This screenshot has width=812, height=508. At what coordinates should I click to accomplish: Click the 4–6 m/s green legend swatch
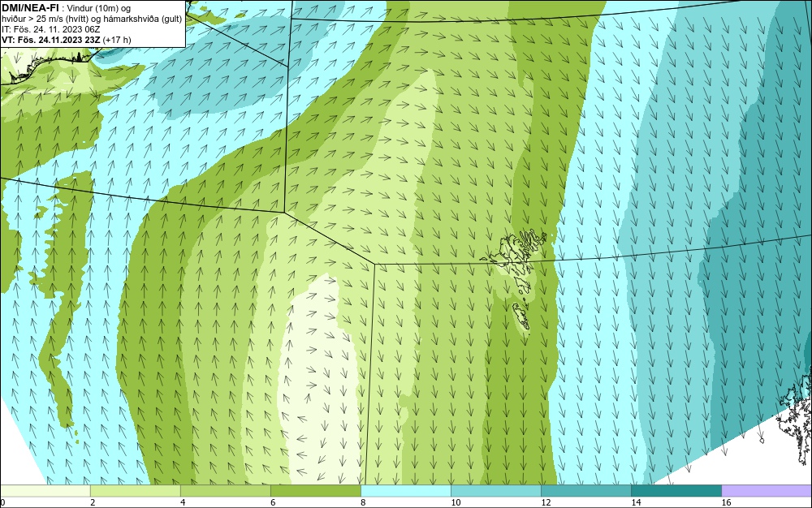coord(225,490)
